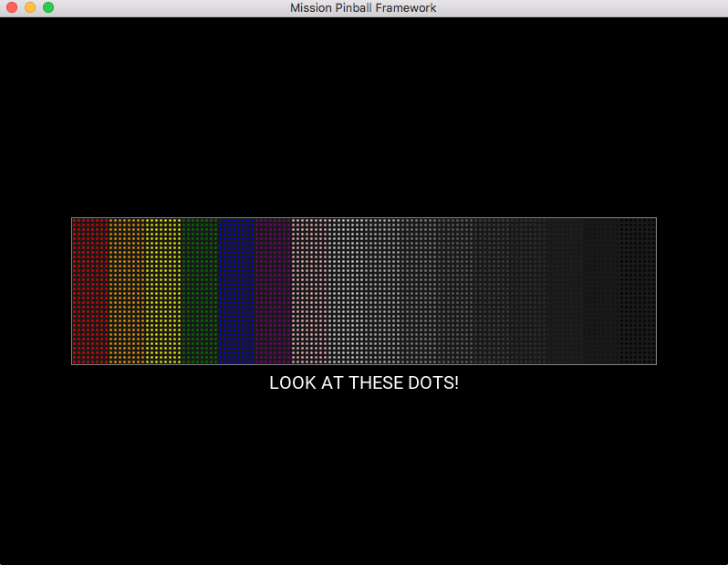728x565 pixels.
Task: Click the red dot column band
Action: pyautogui.click(x=90, y=290)
